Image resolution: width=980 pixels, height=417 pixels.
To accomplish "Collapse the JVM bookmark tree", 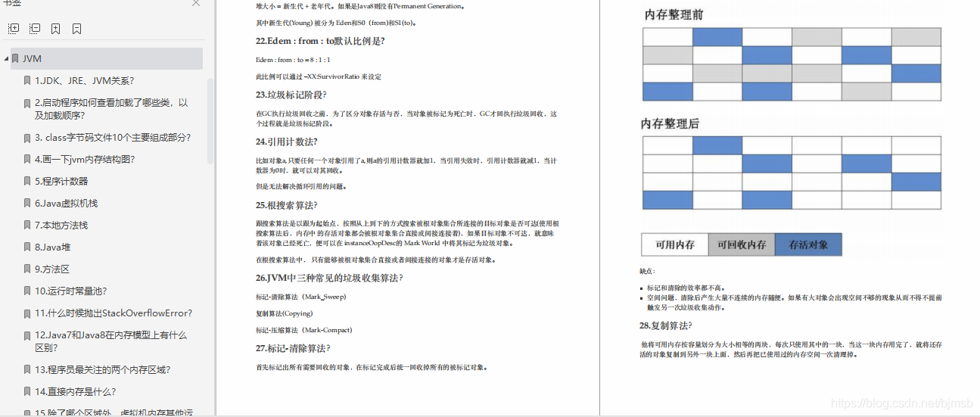I will (x=6, y=59).
